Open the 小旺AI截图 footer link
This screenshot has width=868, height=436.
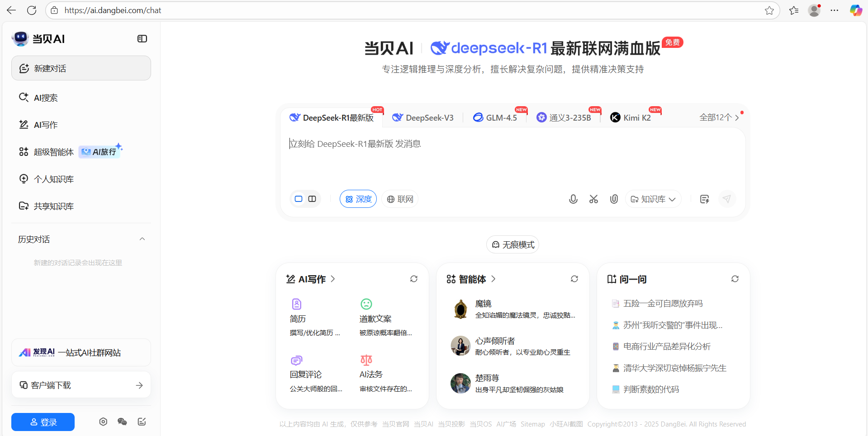point(566,424)
